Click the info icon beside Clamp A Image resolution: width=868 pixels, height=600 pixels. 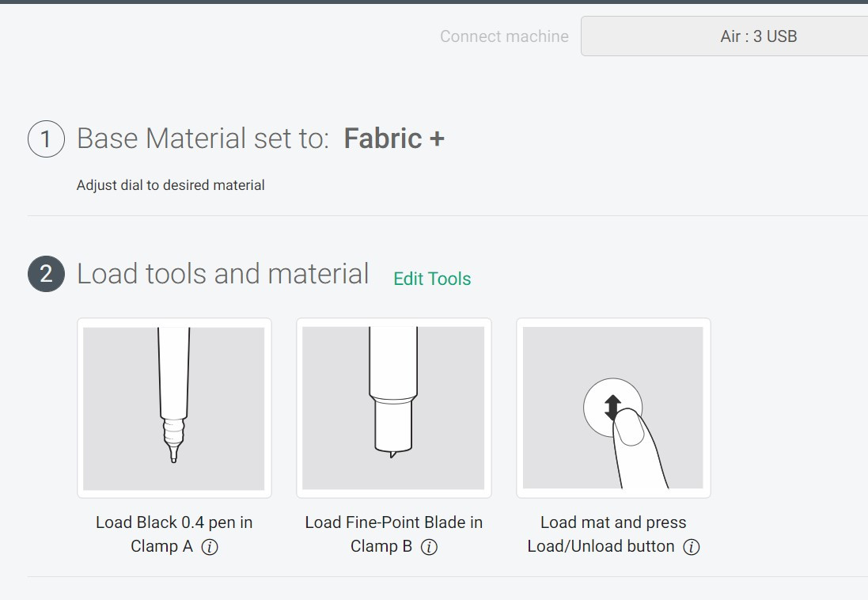tap(210, 548)
